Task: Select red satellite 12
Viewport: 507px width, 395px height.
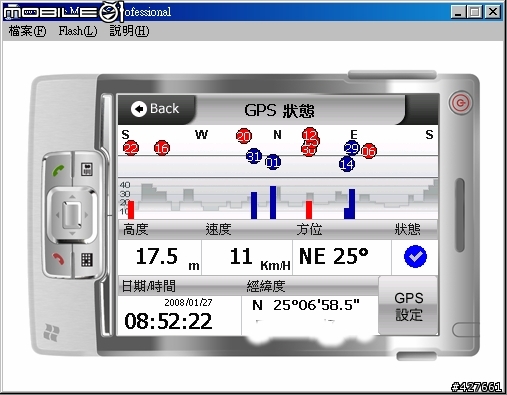Action: click(310, 134)
